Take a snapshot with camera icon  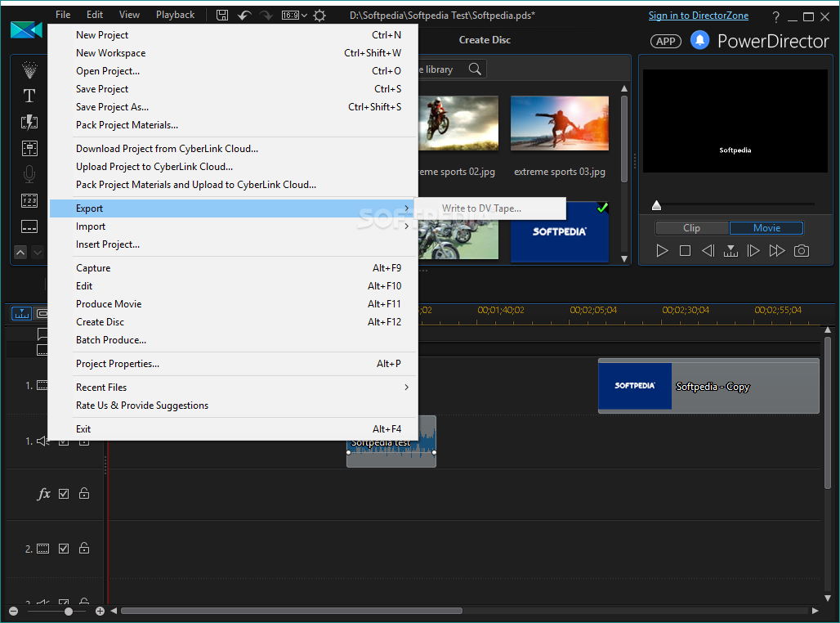pyautogui.click(x=802, y=250)
